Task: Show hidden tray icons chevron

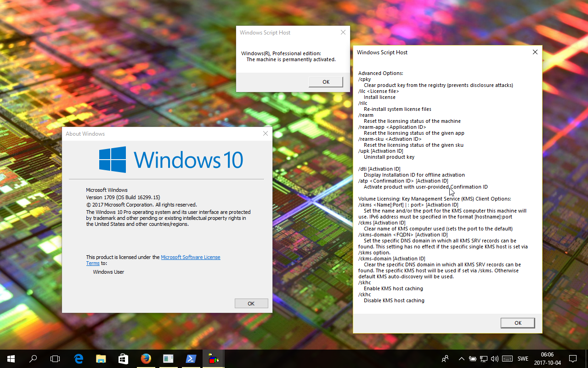Action: (x=461, y=359)
